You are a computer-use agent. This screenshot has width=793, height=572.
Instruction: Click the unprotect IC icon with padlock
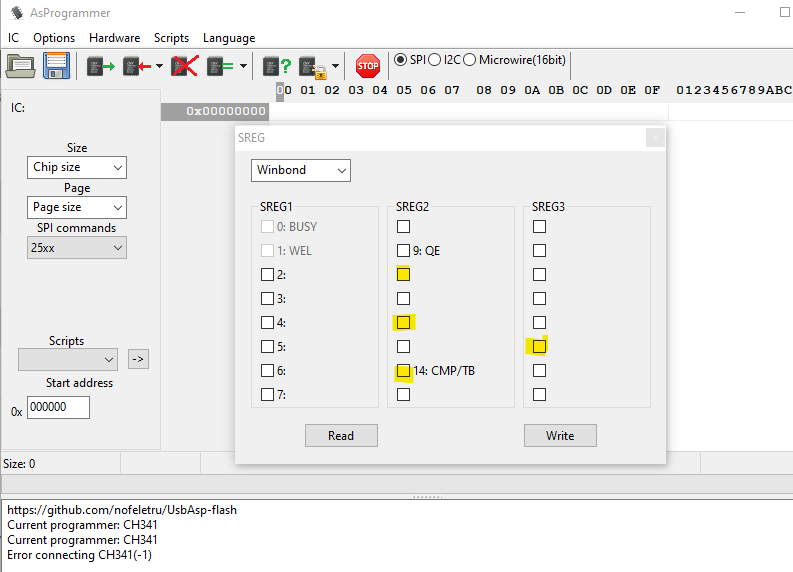313,67
